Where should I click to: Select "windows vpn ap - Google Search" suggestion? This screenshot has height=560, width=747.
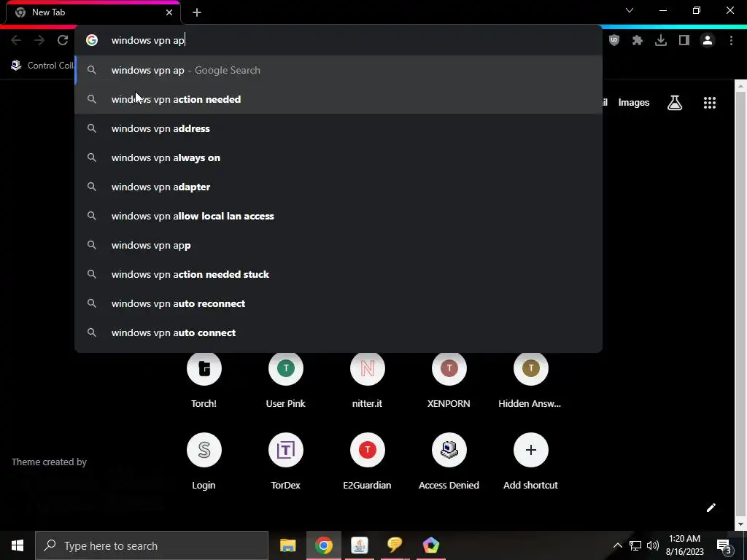(338, 71)
